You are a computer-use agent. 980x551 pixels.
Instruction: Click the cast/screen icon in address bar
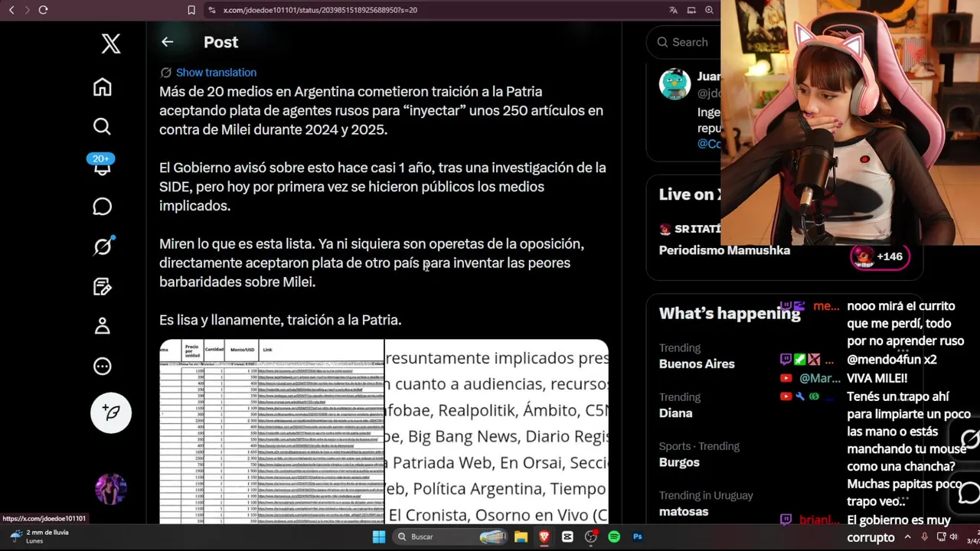(x=691, y=10)
